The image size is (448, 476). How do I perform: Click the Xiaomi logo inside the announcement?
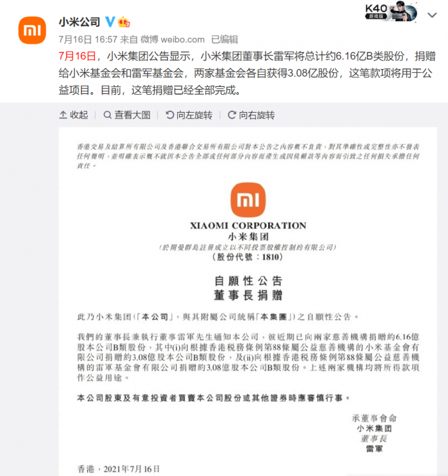pyautogui.click(x=248, y=200)
